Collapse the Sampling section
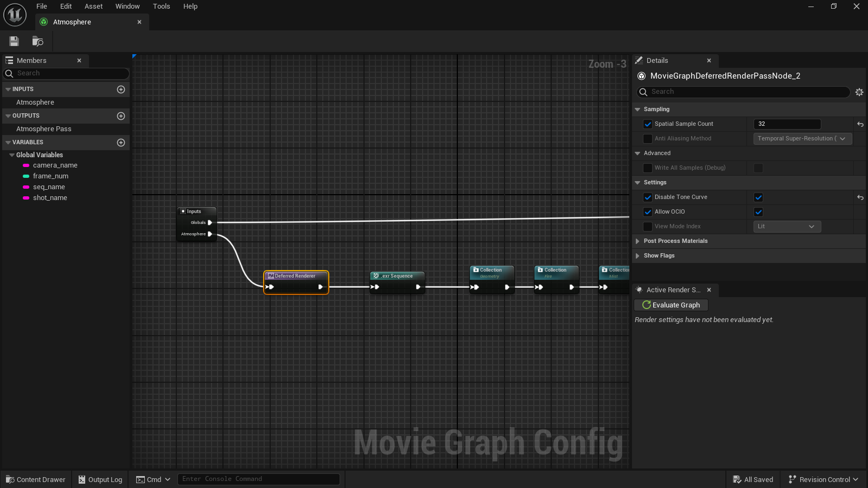 tap(638, 110)
